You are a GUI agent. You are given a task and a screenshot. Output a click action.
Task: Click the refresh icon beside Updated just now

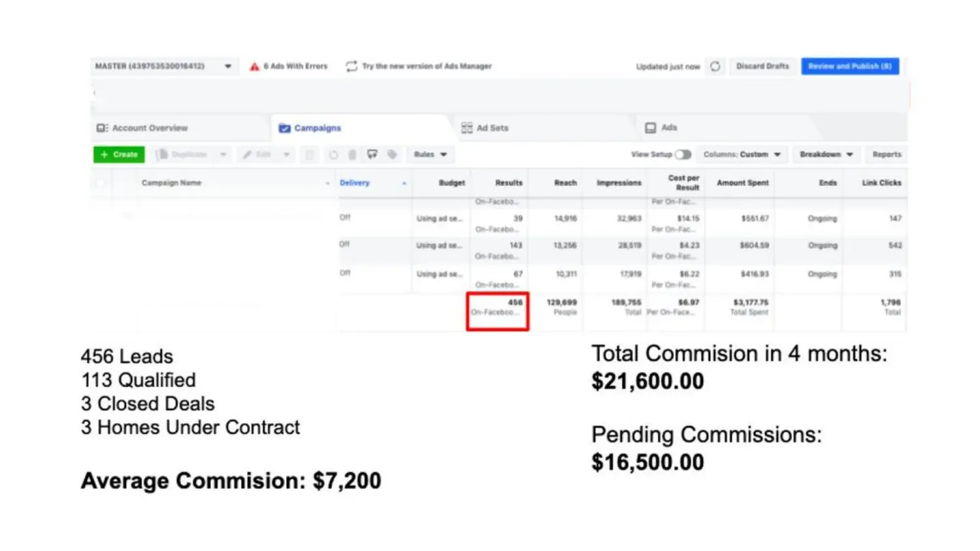click(x=715, y=67)
